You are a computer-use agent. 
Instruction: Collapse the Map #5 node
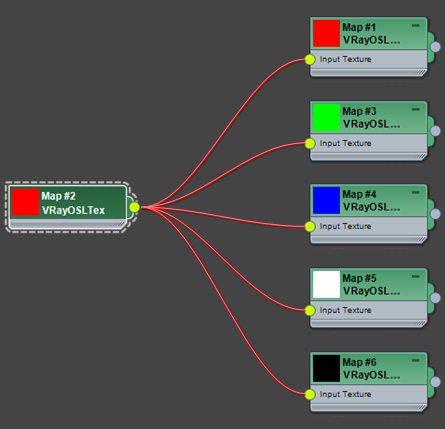click(x=415, y=276)
